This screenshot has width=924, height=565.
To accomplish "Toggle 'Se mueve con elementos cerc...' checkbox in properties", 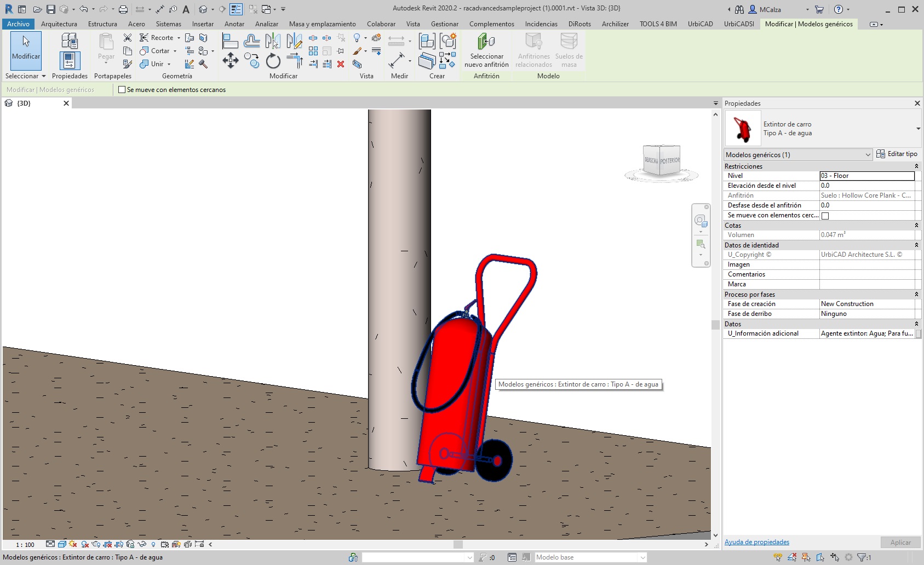I will pyautogui.click(x=825, y=216).
